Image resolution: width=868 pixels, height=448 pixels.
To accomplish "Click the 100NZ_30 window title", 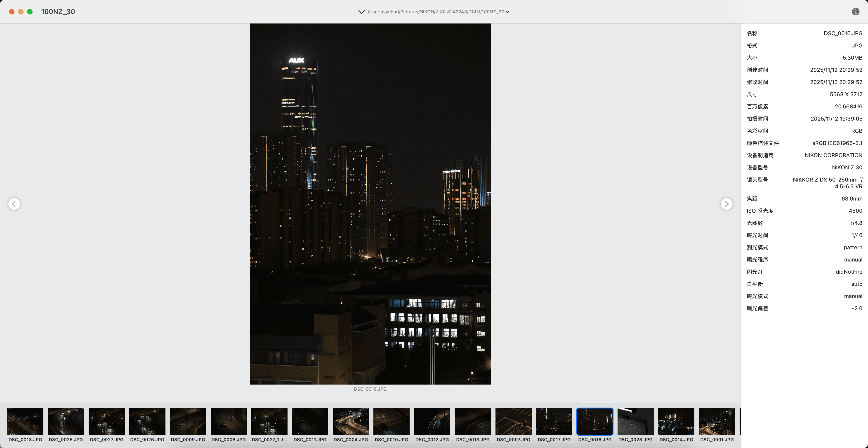I will click(58, 12).
